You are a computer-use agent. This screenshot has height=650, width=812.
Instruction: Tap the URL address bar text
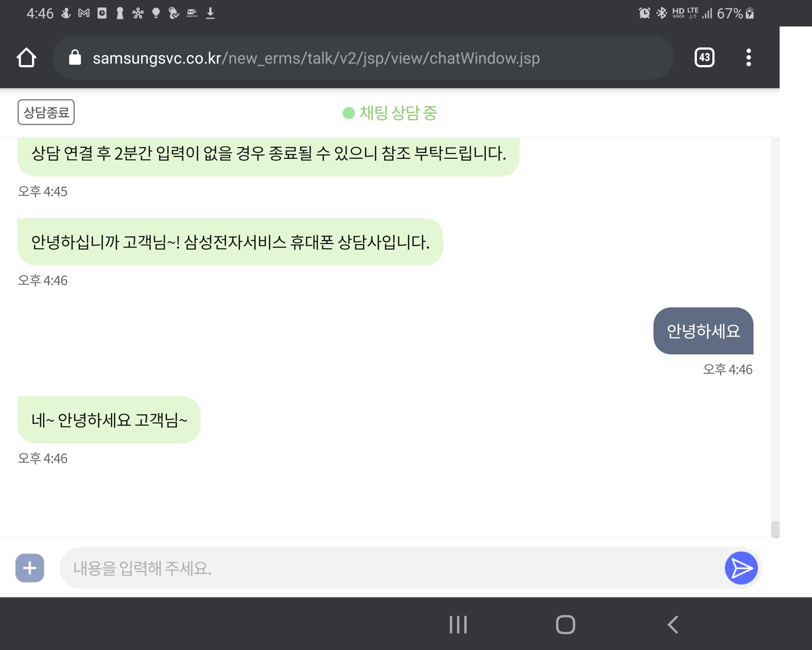(316, 58)
